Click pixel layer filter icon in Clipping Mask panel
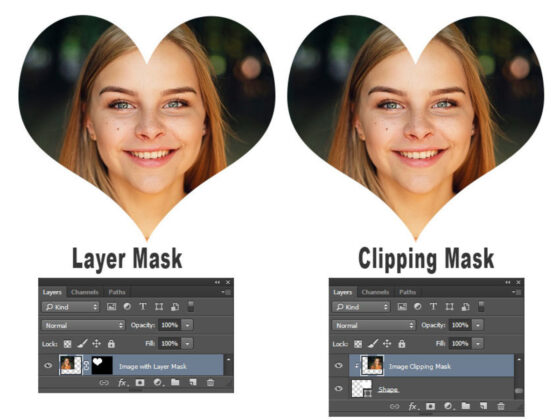Viewport: 560px width, 420px height. 402,307
